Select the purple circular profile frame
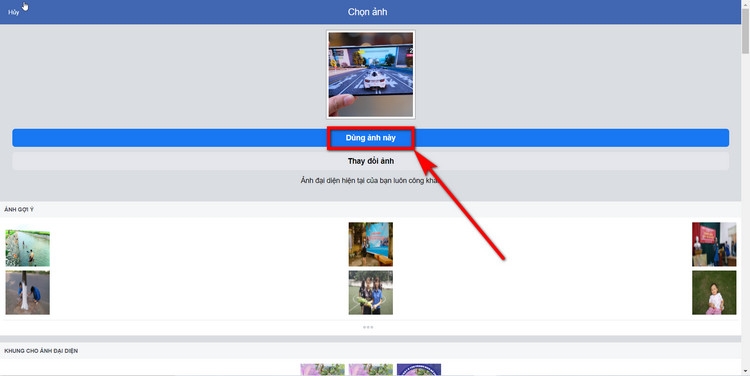 click(x=419, y=370)
